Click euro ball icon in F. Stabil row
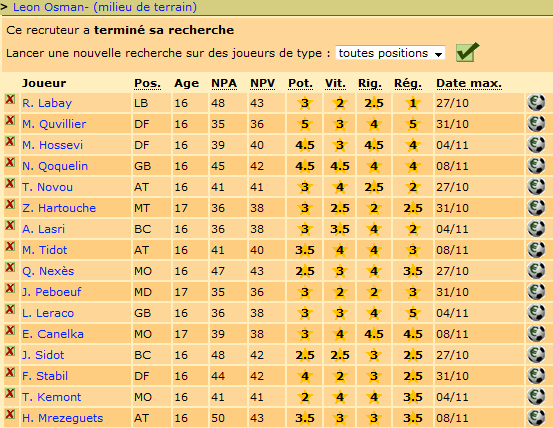Image resolution: width=553 pixels, height=428 pixels. [536, 375]
